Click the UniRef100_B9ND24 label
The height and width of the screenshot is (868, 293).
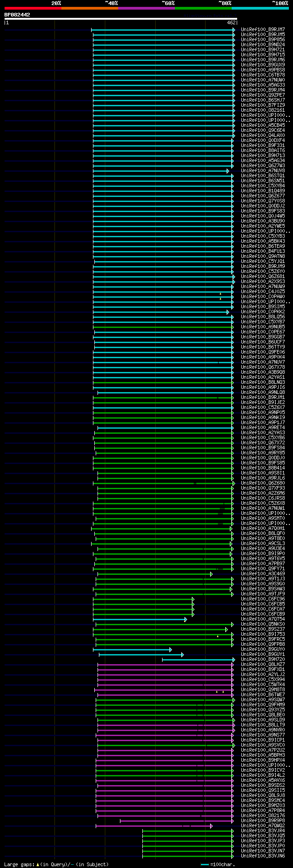(263, 45)
